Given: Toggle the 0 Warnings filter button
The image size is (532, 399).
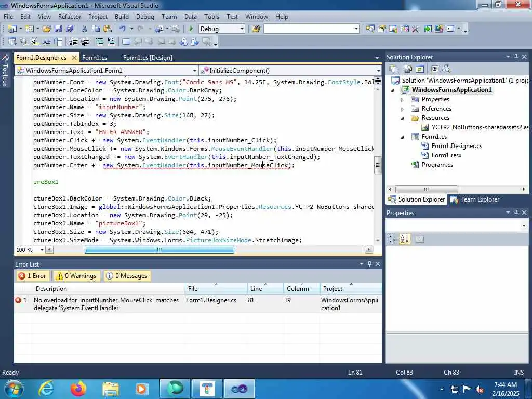Looking at the screenshot, I should tap(76, 276).
